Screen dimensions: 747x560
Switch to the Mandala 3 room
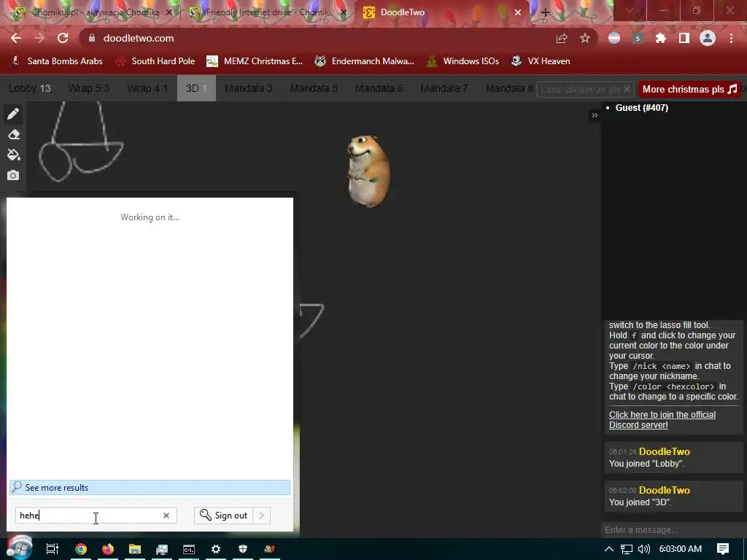(248, 88)
